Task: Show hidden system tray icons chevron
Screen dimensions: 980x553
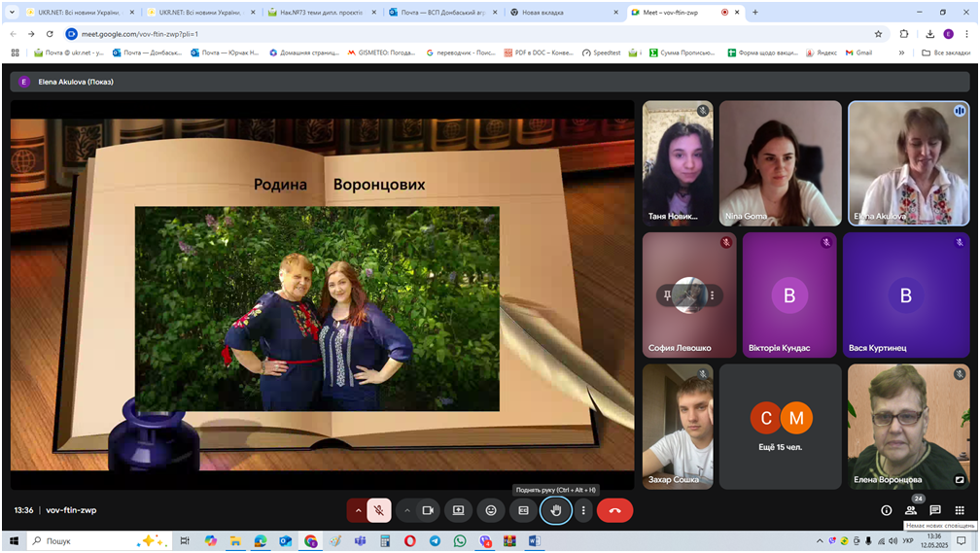Action: tap(820, 540)
